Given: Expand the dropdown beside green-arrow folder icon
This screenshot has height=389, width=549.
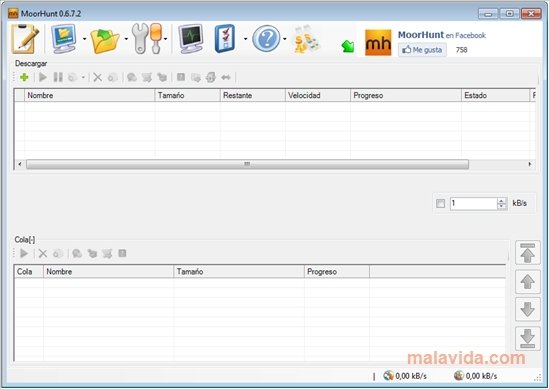Looking at the screenshot, I should [126, 39].
